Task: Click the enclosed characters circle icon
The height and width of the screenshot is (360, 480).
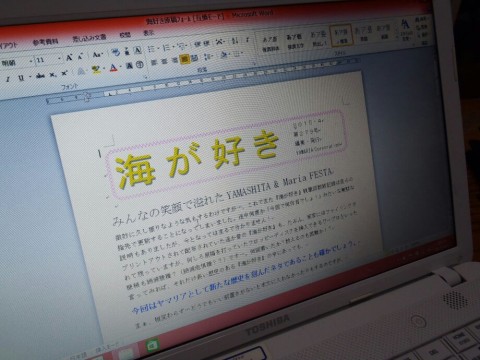Action: pyautogui.click(x=140, y=64)
